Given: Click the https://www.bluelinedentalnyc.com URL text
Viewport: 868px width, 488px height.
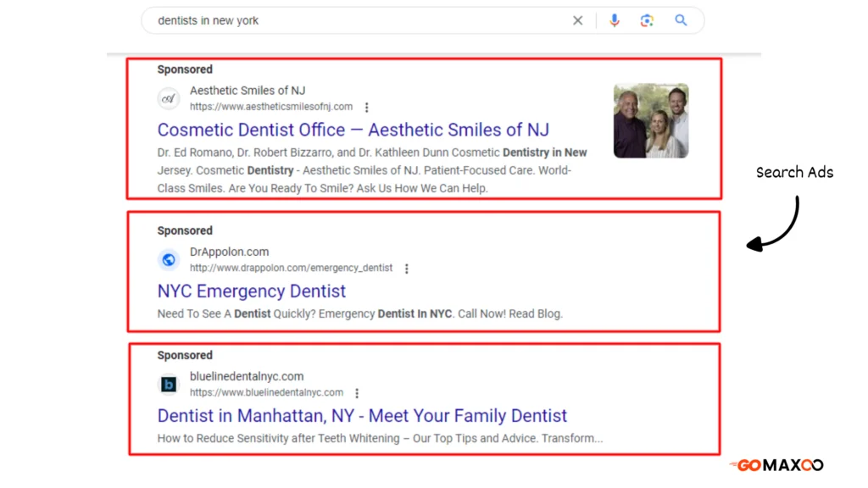Looking at the screenshot, I should (x=266, y=392).
